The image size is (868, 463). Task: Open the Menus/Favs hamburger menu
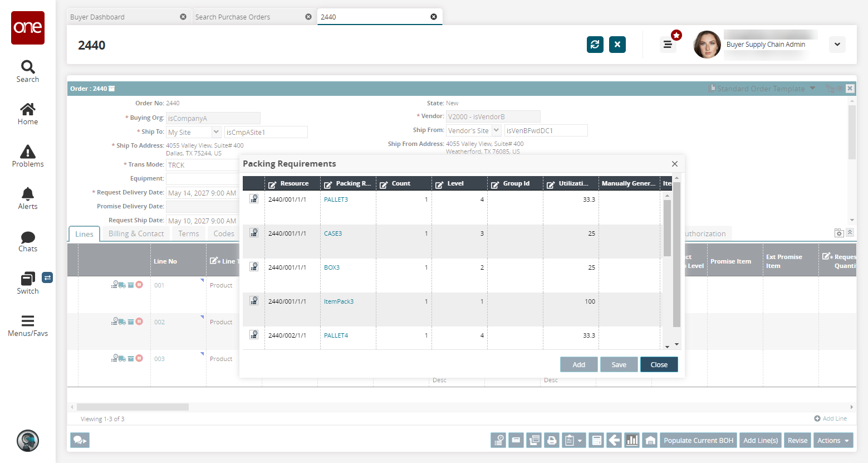28,325
